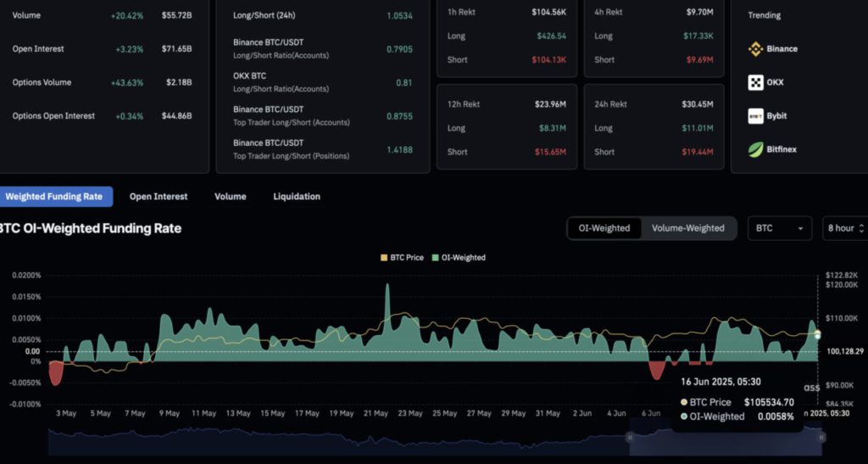Screen dimensions: 868x464
Task: Click the Bybit exchange logo icon
Action: [755, 116]
